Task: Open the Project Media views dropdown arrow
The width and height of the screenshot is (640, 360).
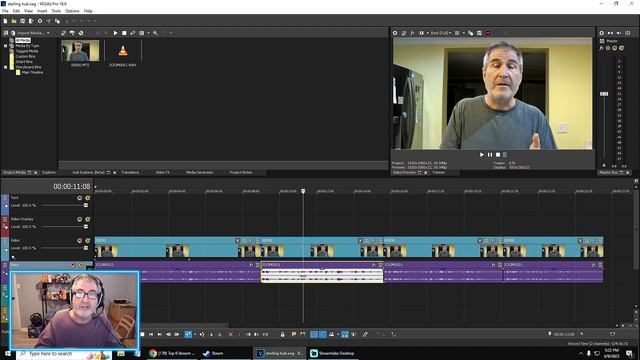Action: tap(148, 33)
